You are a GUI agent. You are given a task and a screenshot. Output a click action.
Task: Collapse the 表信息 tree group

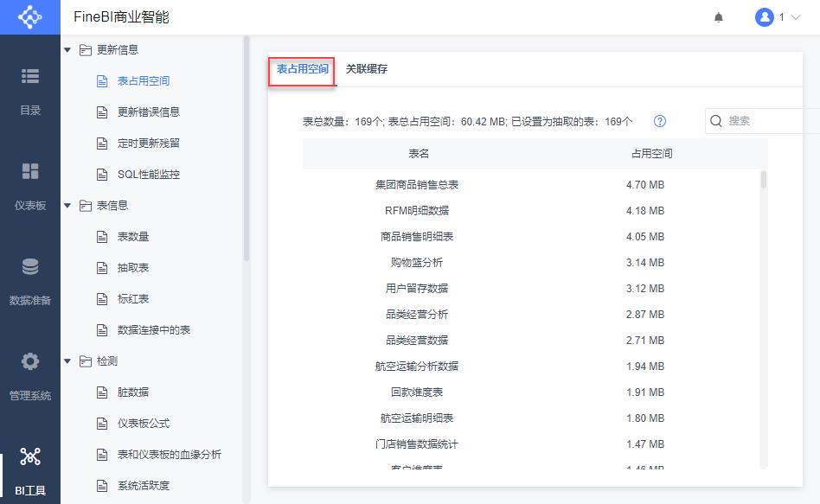(x=67, y=206)
